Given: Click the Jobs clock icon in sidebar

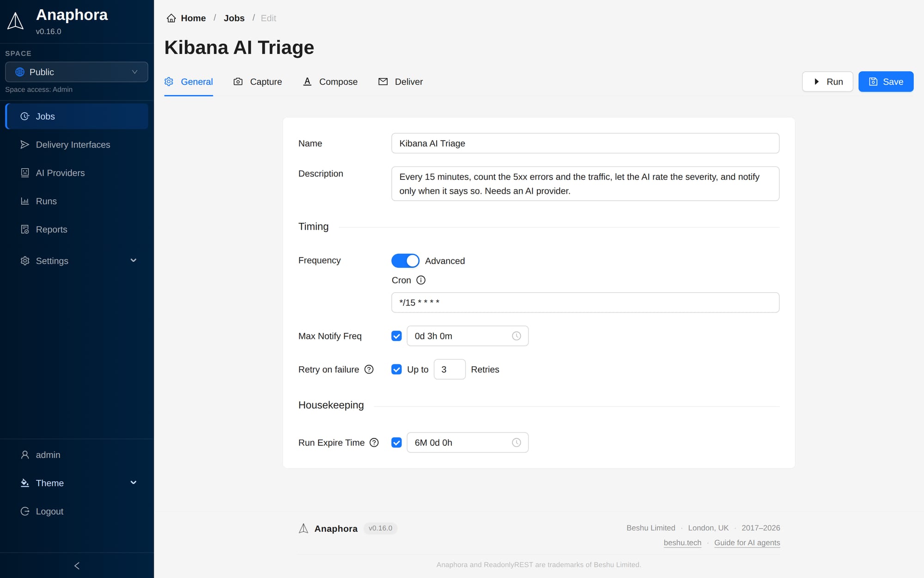Looking at the screenshot, I should [25, 117].
